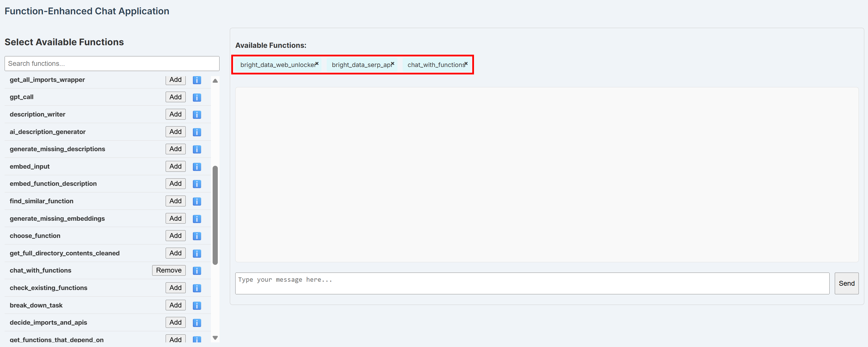Open info for choose_function
Viewport: 868px width, 347px height.
197,236
